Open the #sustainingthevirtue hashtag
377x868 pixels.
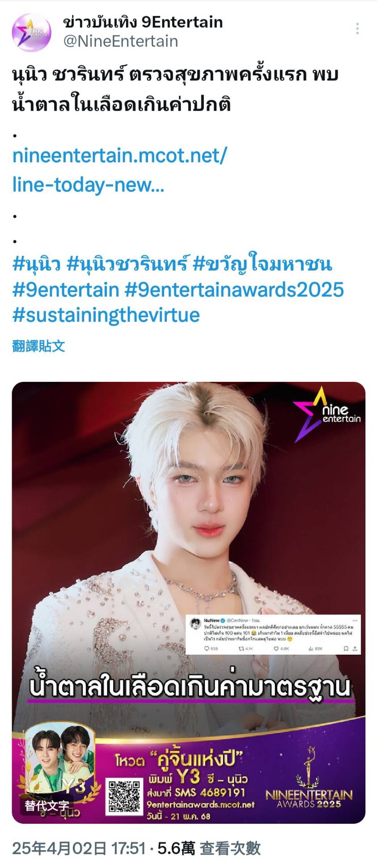pyautogui.click(x=106, y=315)
